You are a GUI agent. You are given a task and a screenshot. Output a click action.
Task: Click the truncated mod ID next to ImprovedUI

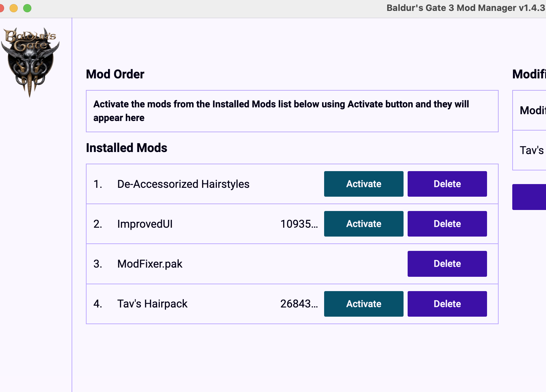(299, 224)
